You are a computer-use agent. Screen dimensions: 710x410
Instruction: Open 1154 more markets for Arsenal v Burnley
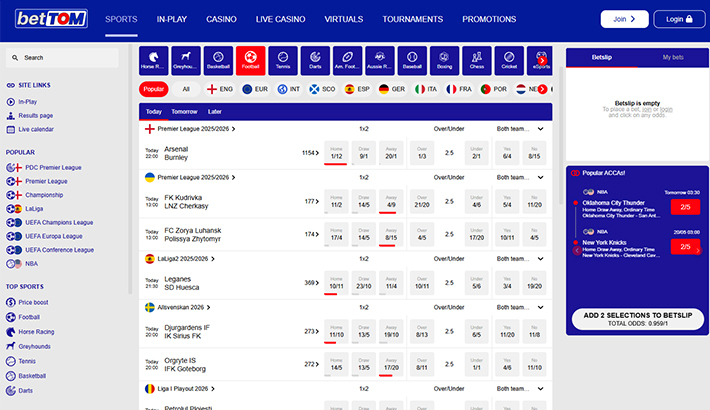[310, 153]
